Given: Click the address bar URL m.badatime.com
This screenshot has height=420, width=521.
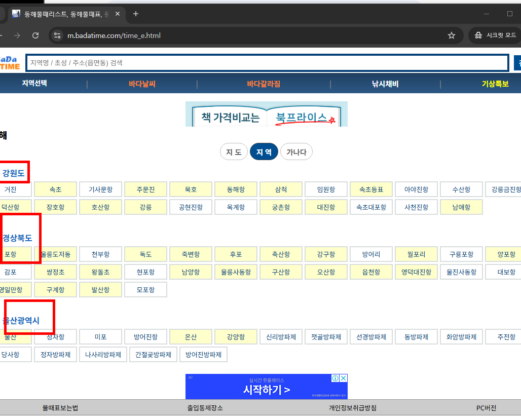Looking at the screenshot, I should (114, 35).
